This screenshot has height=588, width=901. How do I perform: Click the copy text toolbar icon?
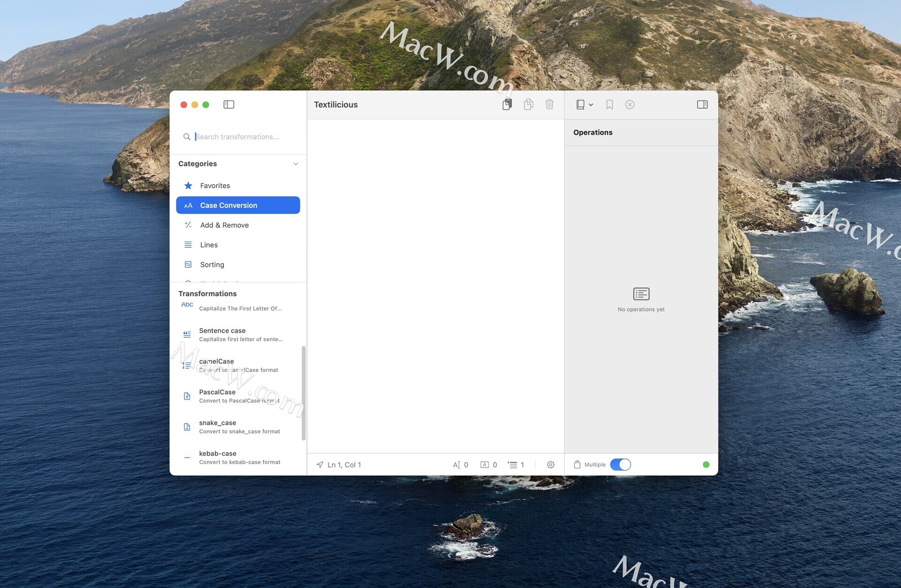click(x=528, y=105)
